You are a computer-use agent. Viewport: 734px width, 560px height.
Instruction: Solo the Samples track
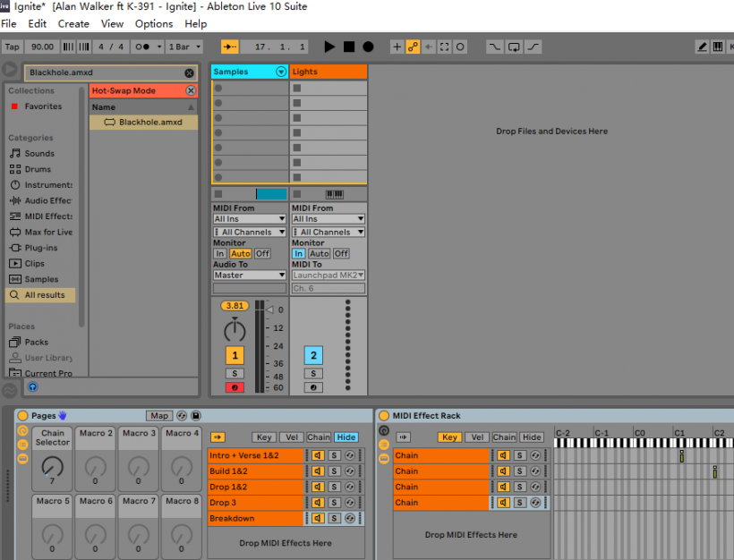[235, 373]
